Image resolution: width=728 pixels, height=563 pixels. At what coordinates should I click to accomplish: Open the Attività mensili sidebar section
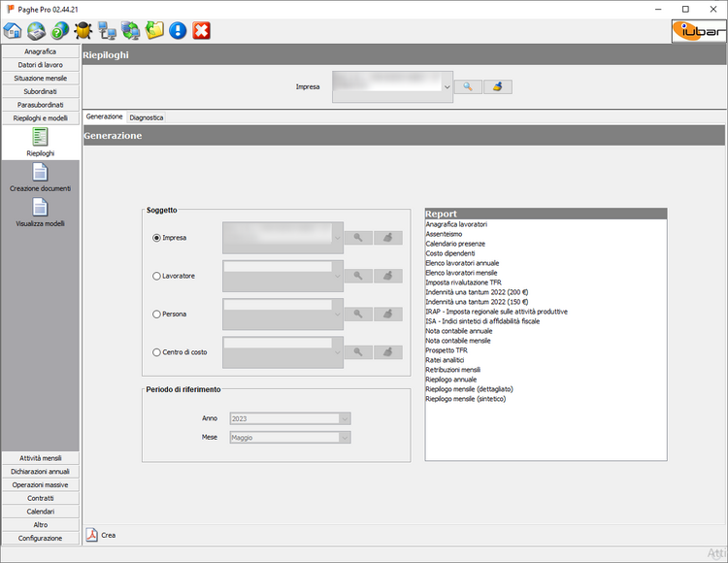[x=40, y=458]
